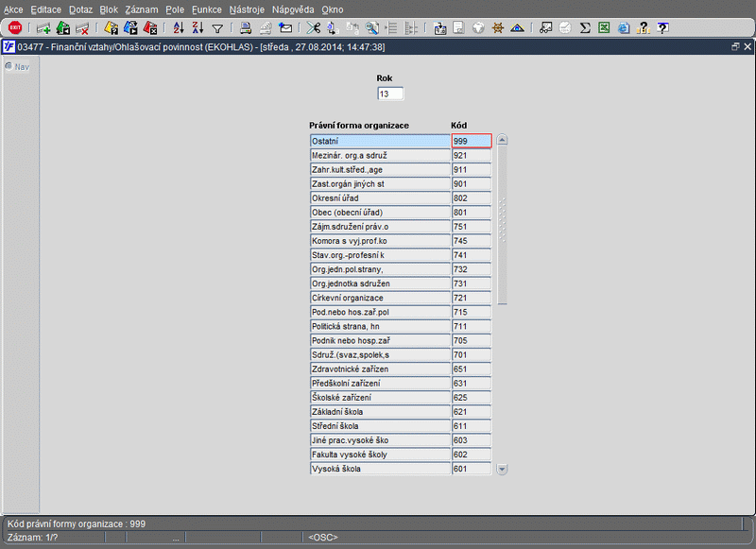Select the 'Předškolní zařízení' row
Screen dimensions: 756x549
(380, 384)
